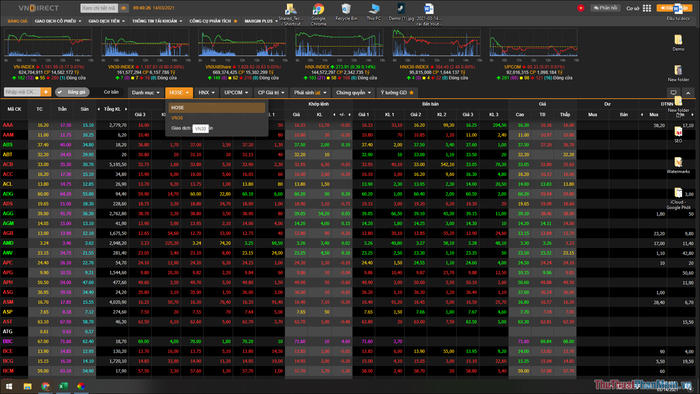Focus the Nhập mã CK input field
Image resolution: width=700 pixels, height=394 pixels.
(22, 92)
